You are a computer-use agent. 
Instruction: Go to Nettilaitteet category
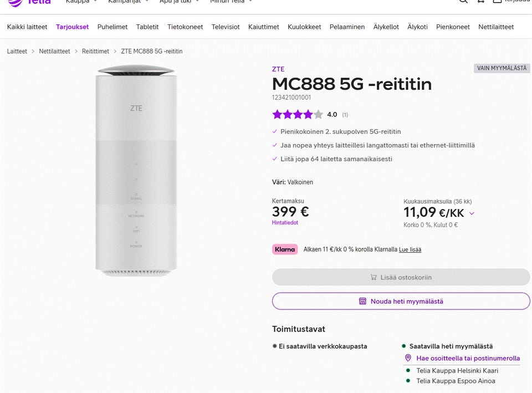pyautogui.click(x=496, y=27)
